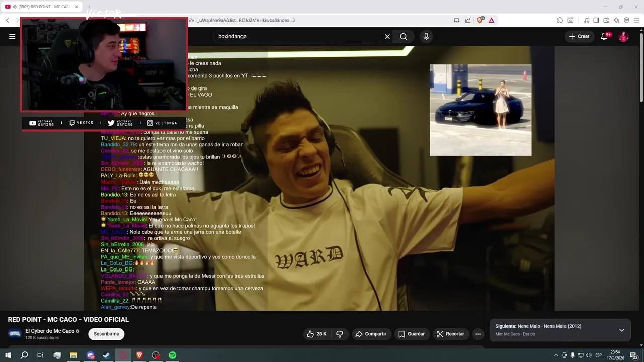Dislike the video with thumbs down
Screen dimensions: 644x362
click(340, 334)
